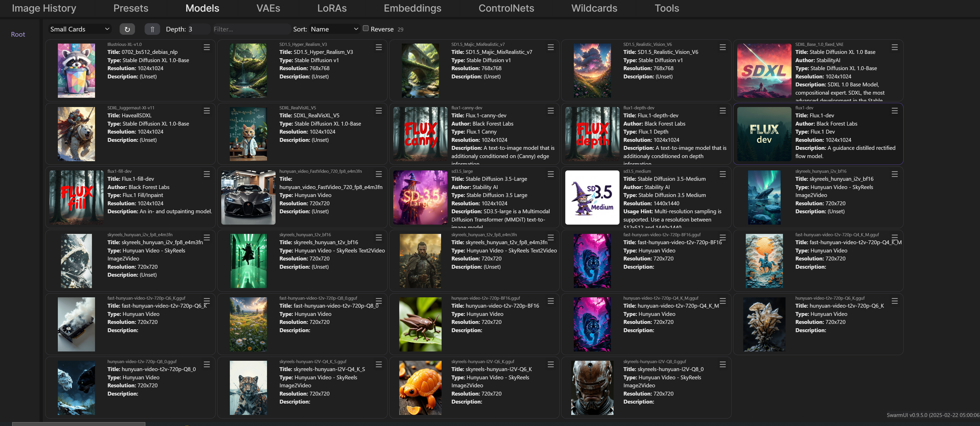
Task: Click the go-up-folder arrow button
Action: tap(152, 29)
